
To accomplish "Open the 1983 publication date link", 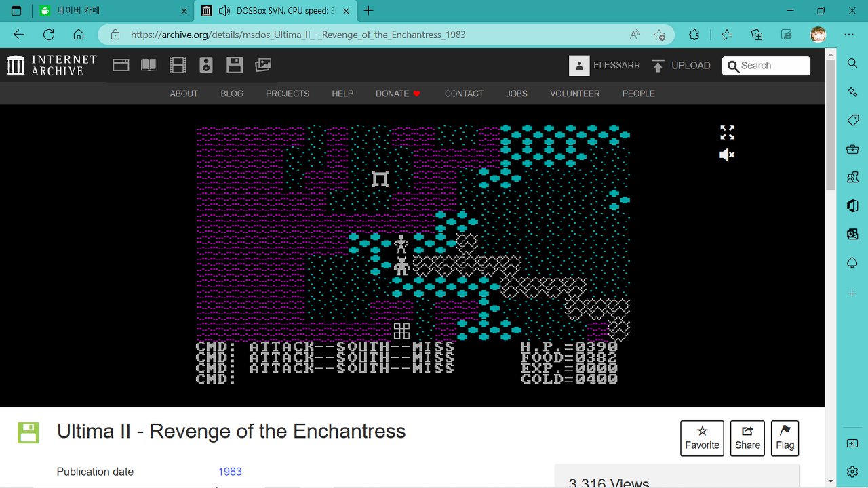I will tap(230, 472).
